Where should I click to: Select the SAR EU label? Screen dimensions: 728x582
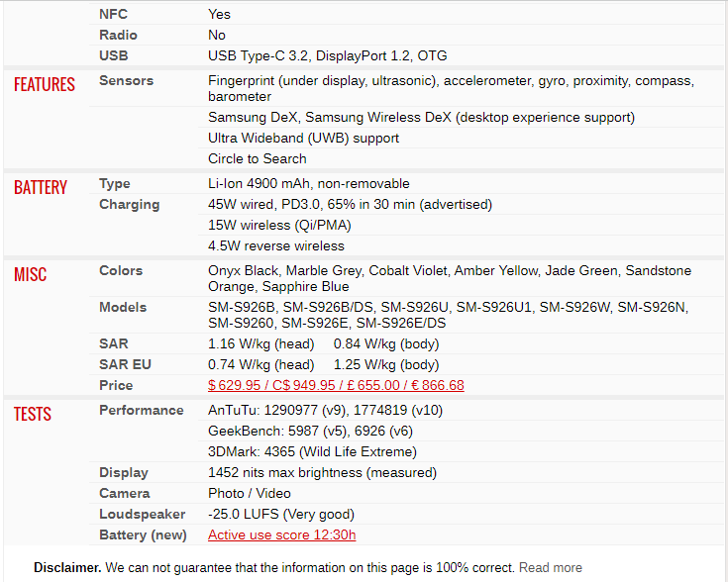click(126, 365)
